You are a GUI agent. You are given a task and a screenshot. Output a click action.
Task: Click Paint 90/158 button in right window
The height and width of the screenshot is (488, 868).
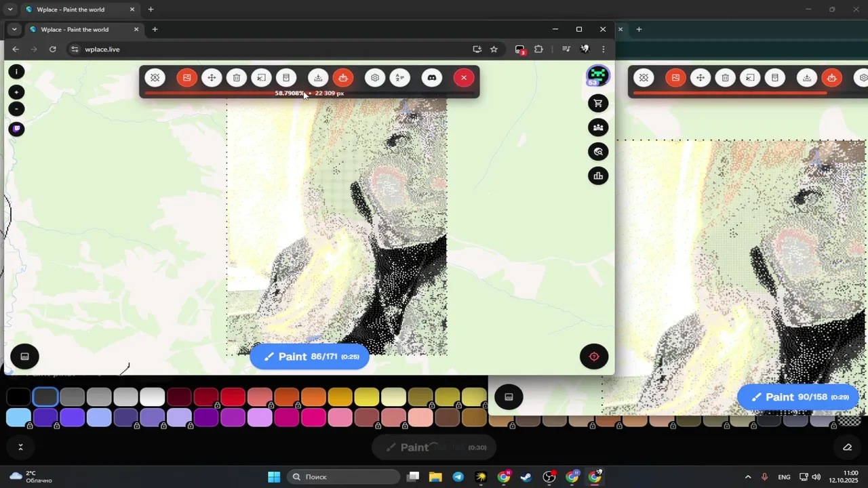tap(798, 397)
